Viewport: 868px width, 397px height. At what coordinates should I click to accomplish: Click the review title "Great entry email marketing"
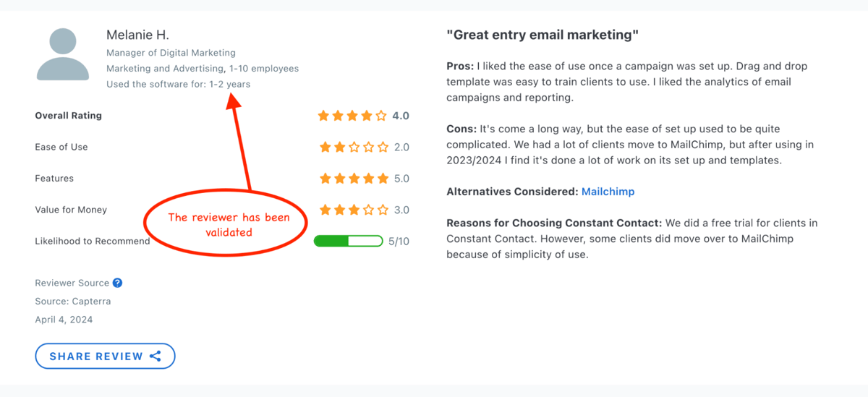[x=542, y=35]
